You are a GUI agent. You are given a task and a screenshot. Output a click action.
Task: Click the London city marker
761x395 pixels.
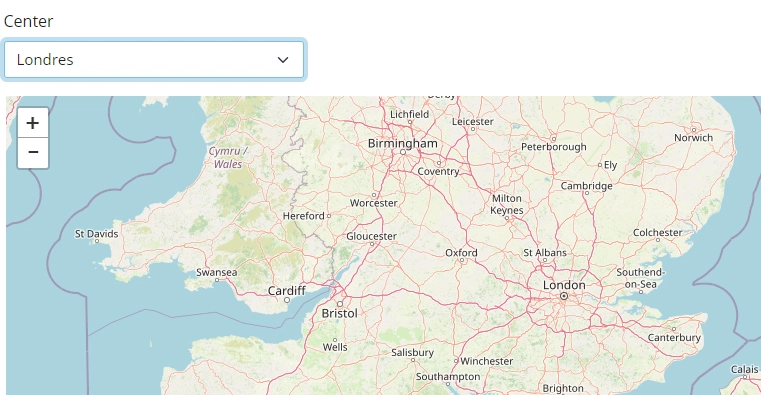pyautogui.click(x=563, y=296)
